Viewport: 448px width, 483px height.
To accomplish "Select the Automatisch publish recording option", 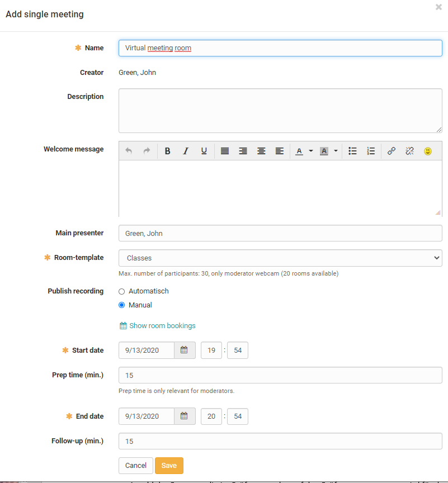I will 122,291.
